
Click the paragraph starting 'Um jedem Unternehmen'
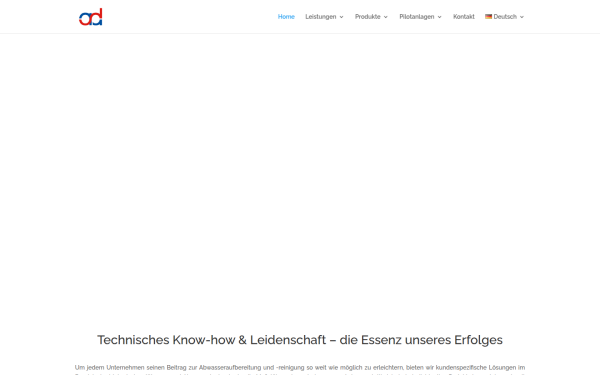pyautogui.click(x=300, y=370)
